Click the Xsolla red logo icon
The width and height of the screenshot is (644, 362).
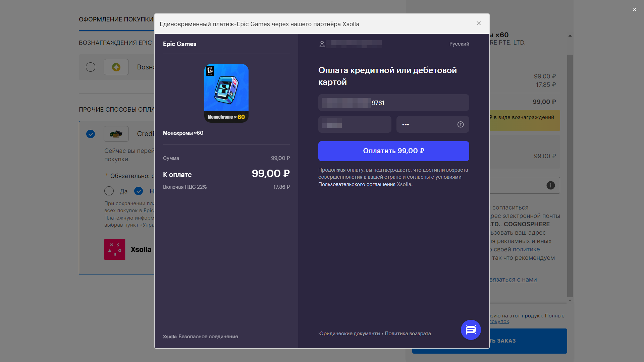point(115,249)
